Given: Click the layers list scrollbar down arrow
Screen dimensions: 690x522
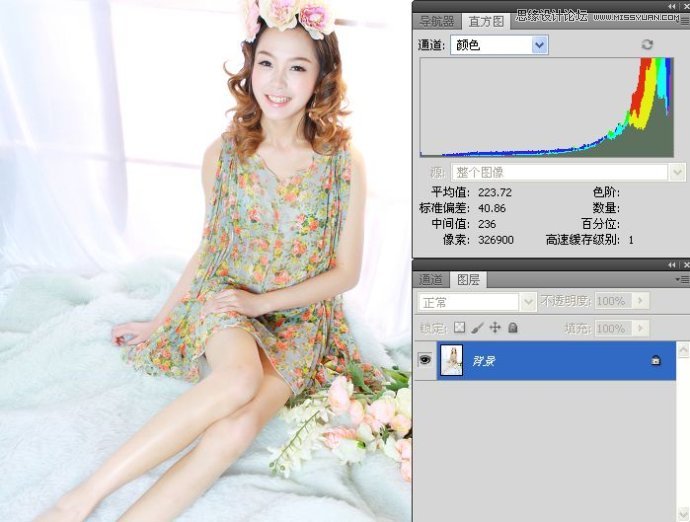Looking at the screenshot, I should [x=683, y=513].
